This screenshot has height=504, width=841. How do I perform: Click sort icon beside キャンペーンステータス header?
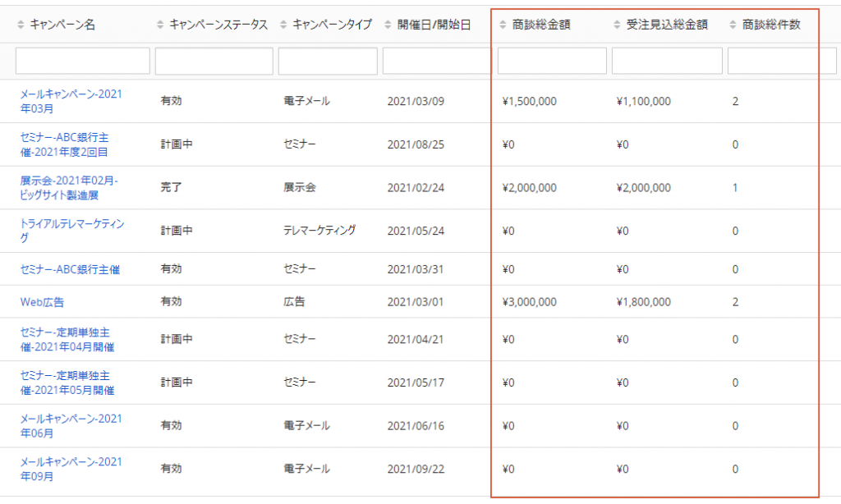(x=160, y=25)
